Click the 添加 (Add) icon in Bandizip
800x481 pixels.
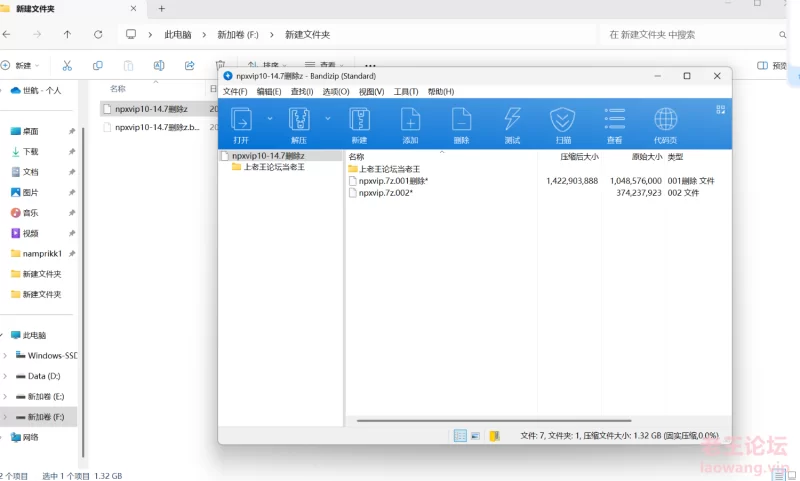(x=410, y=119)
